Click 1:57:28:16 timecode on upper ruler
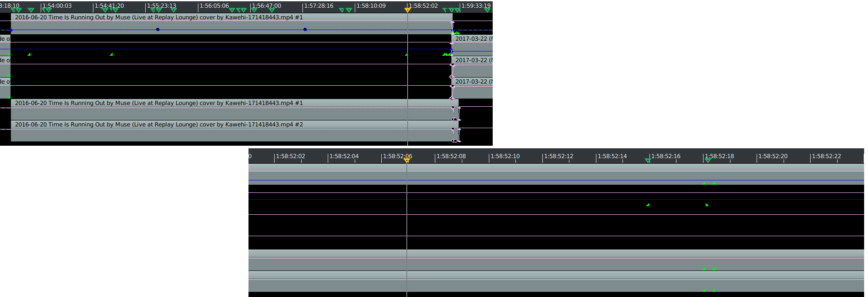This screenshot has width=868, height=297. point(319,6)
